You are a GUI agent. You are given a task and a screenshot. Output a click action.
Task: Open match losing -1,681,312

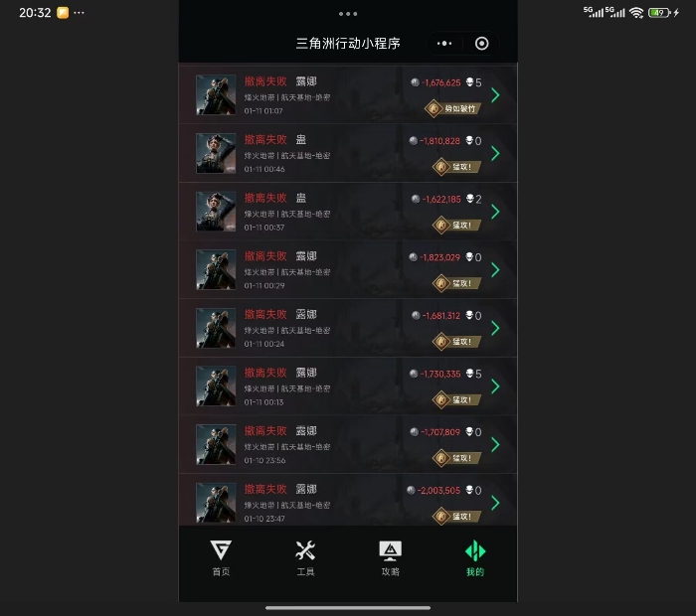(348, 328)
